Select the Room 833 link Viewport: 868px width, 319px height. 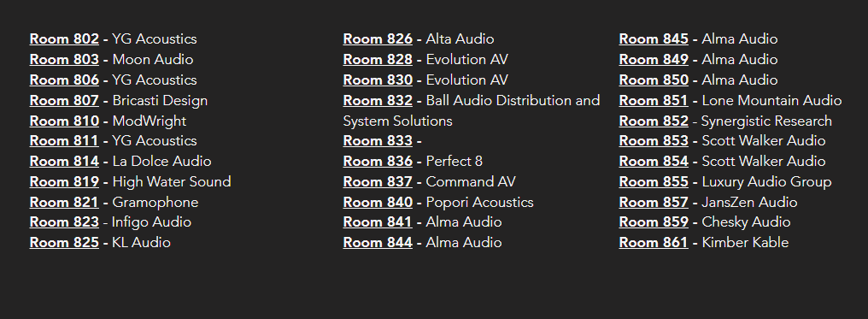(x=378, y=141)
